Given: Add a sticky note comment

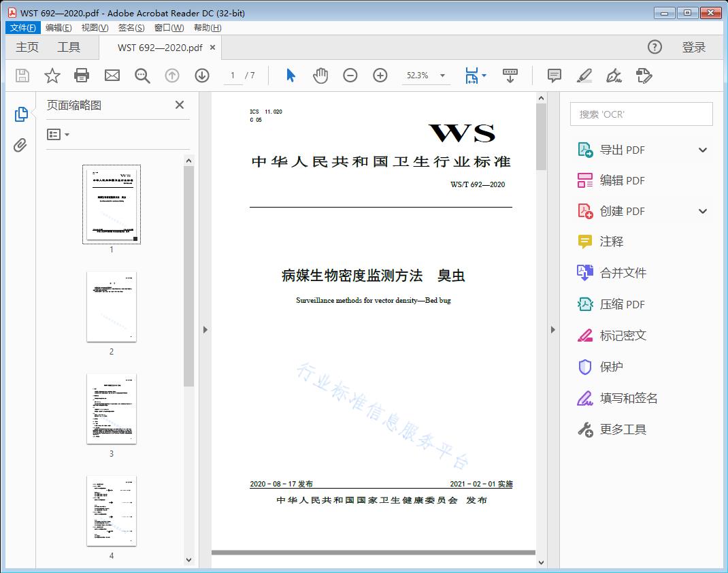Looking at the screenshot, I should coord(555,76).
